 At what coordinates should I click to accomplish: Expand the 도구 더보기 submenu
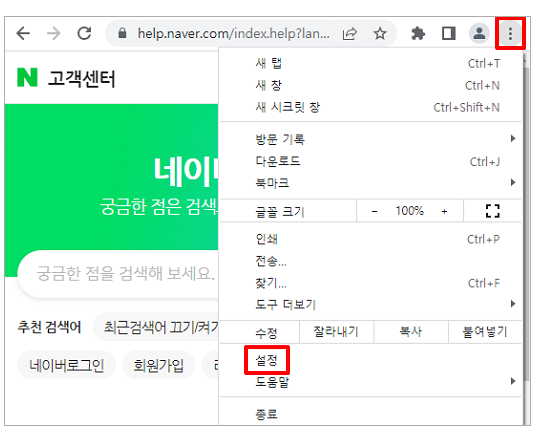click(x=371, y=304)
